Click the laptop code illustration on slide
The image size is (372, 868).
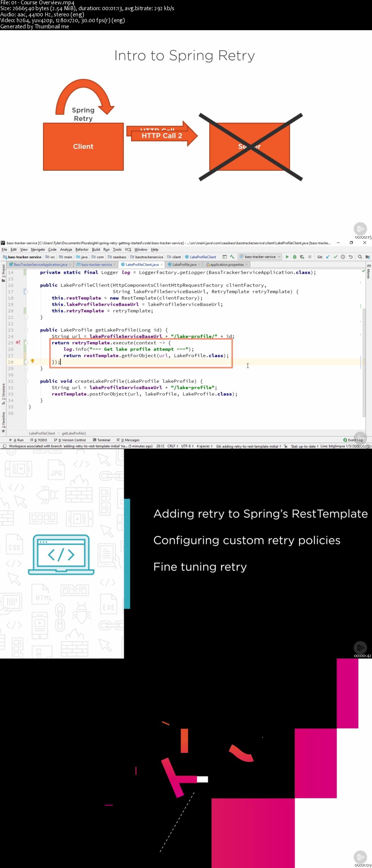click(x=61, y=555)
